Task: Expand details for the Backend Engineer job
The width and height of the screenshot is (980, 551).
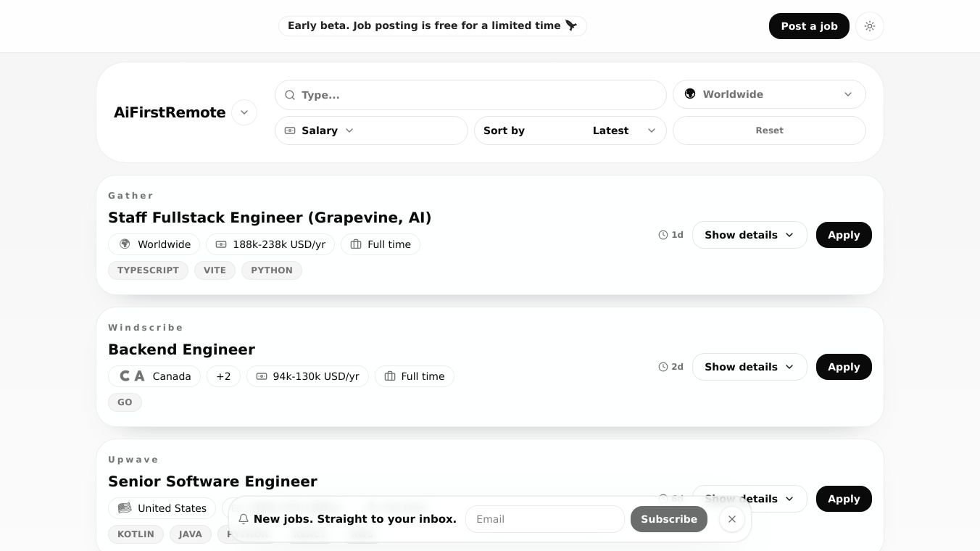Action: pyautogui.click(x=749, y=367)
